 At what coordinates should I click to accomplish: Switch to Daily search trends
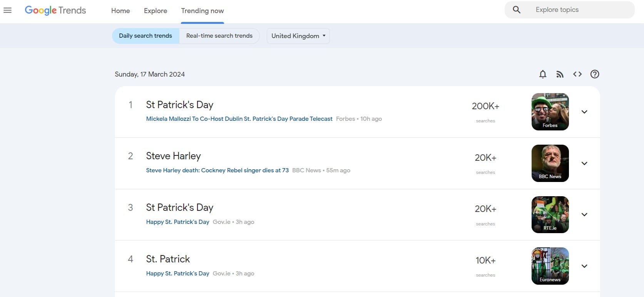pyautogui.click(x=146, y=36)
